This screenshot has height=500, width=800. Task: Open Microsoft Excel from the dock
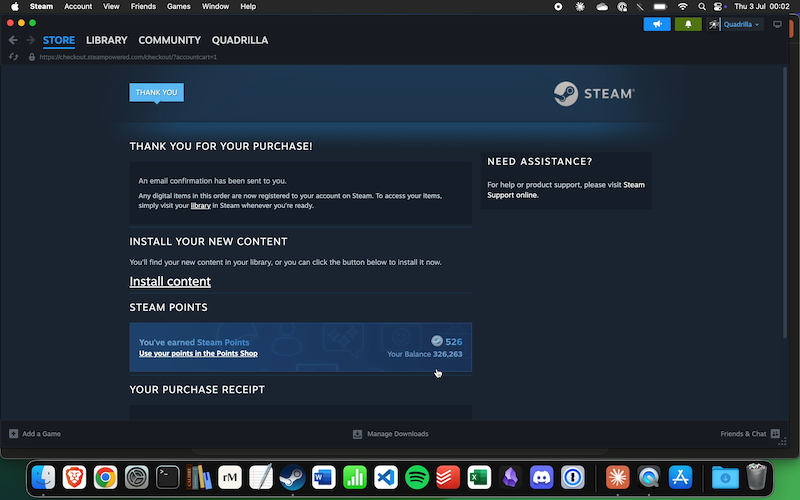coord(479,478)
